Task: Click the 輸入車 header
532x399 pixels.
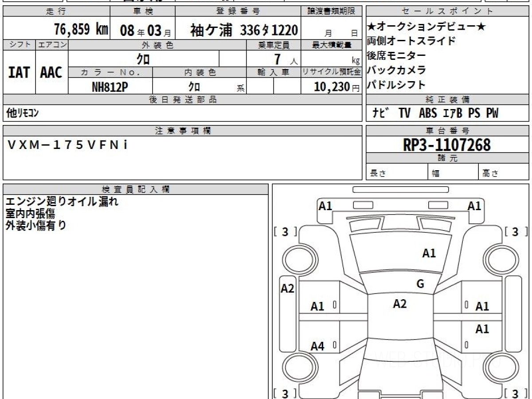Action: point(273,72)
